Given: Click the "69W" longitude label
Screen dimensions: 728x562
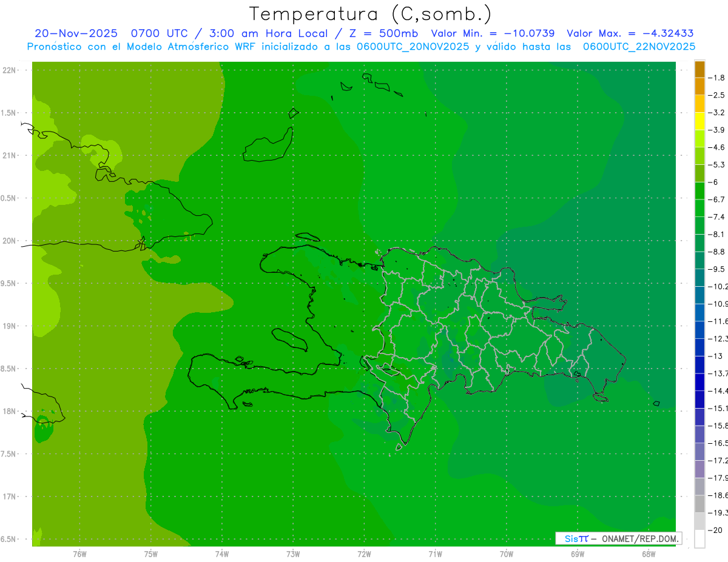Looking at the screenshot, I should pyautogui.click(x=578, y=554).
